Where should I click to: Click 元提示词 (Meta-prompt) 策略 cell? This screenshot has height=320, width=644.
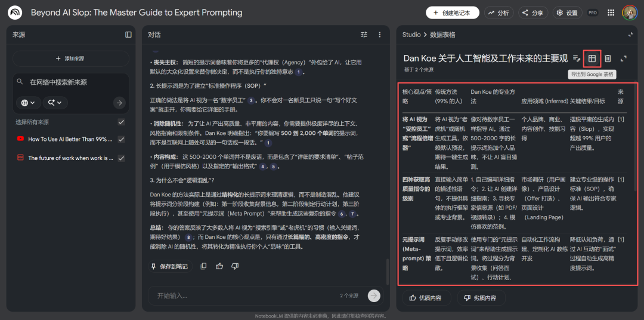coord(416,253)
